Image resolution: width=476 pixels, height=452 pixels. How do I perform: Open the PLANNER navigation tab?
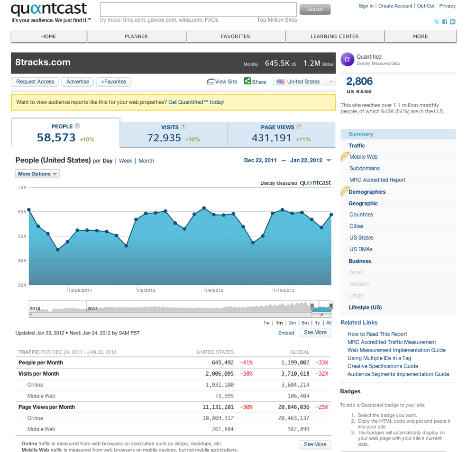click(x=136, y=36)
